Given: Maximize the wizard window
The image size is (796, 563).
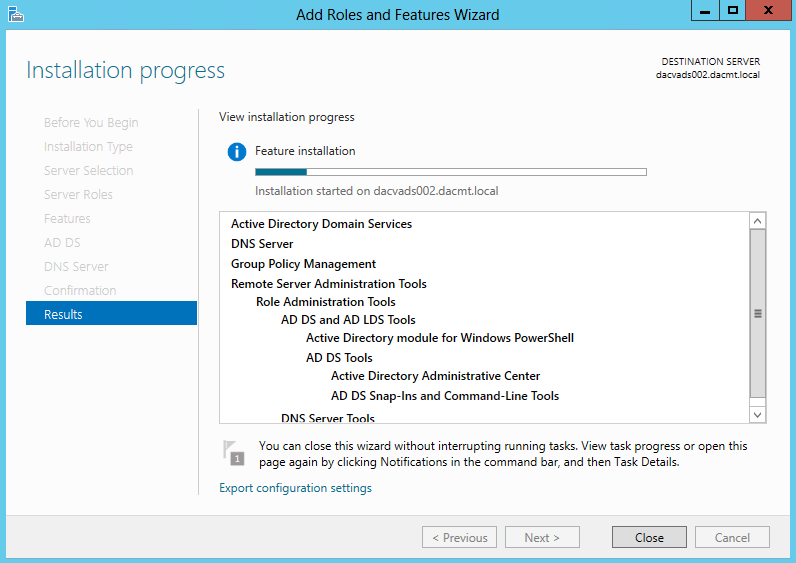Looking at the screenshot, I should [733, 10].
